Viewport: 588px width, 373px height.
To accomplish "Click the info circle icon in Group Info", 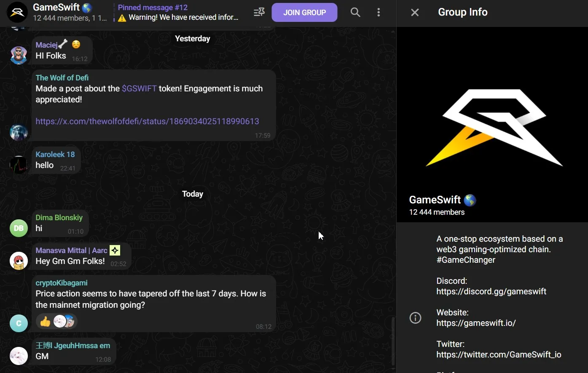I will (415, 318).
